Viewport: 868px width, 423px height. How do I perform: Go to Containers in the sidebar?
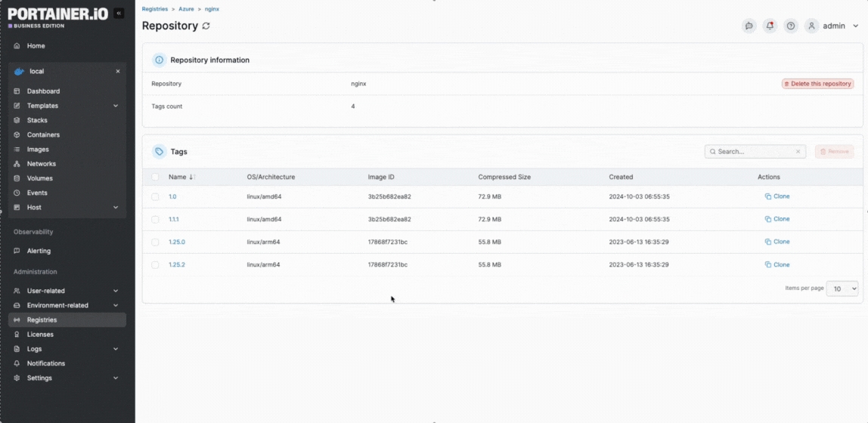pos(43,134)
